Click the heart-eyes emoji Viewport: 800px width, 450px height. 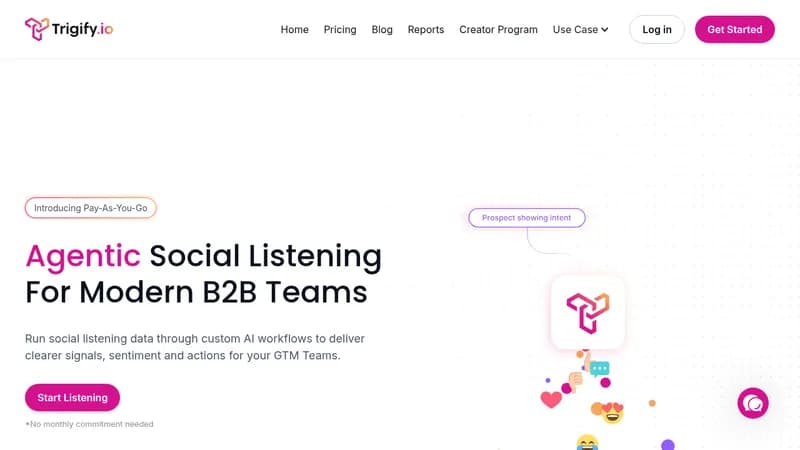click(612, 413)
